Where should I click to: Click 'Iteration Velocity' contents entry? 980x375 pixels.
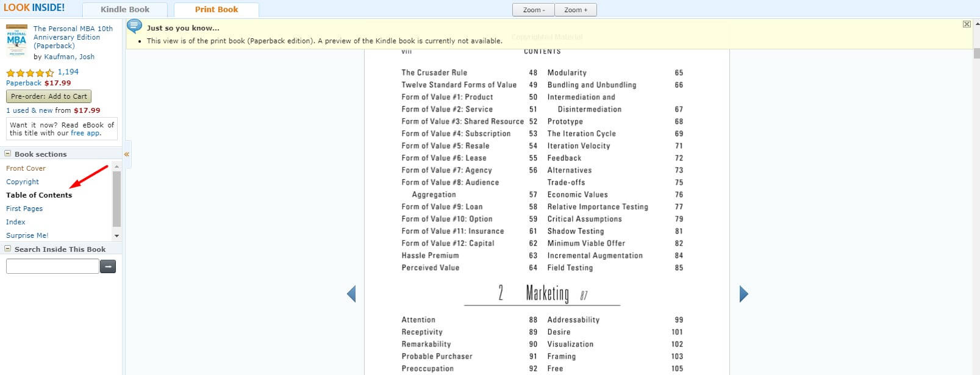(578, 146)
